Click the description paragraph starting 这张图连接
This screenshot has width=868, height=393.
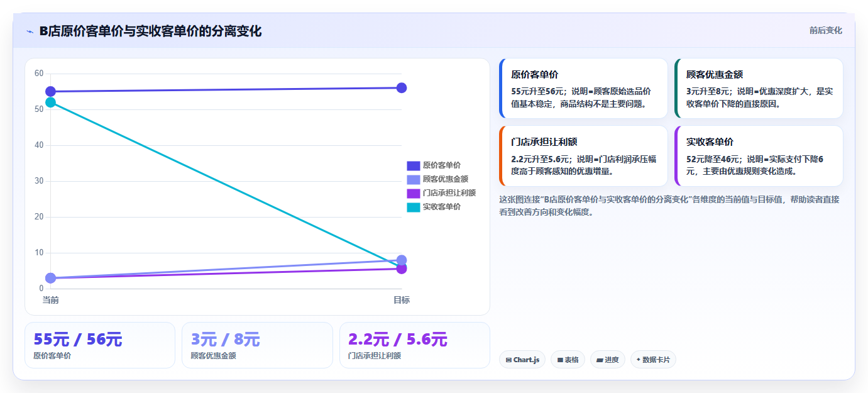pos(669,206)
